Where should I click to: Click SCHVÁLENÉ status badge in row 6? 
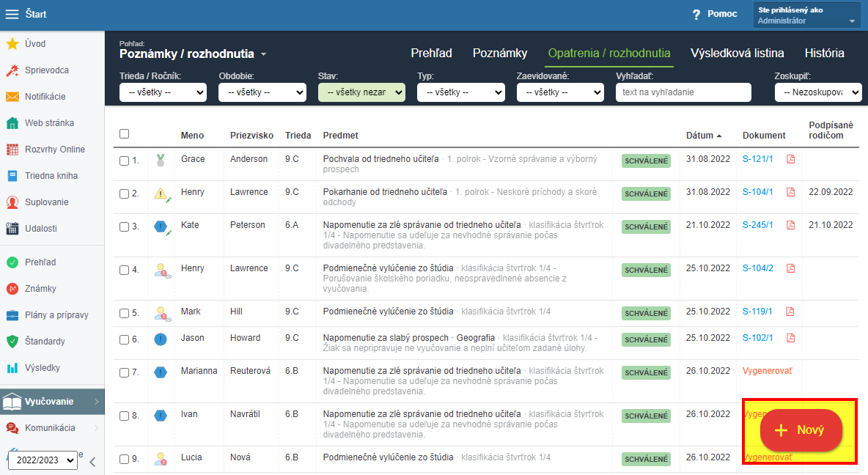[646, 340]
